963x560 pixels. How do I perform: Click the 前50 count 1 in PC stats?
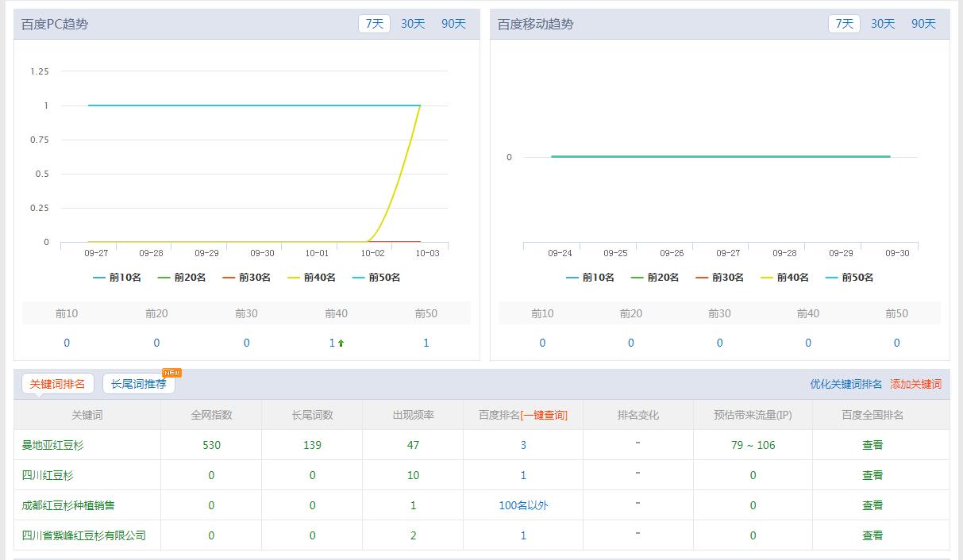click(x=426, y=343)
